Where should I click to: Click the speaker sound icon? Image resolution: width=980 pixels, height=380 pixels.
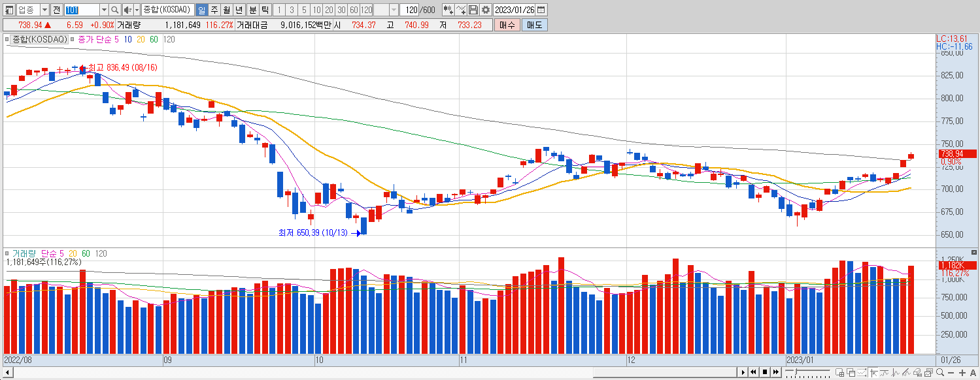(x=127, y=10)
